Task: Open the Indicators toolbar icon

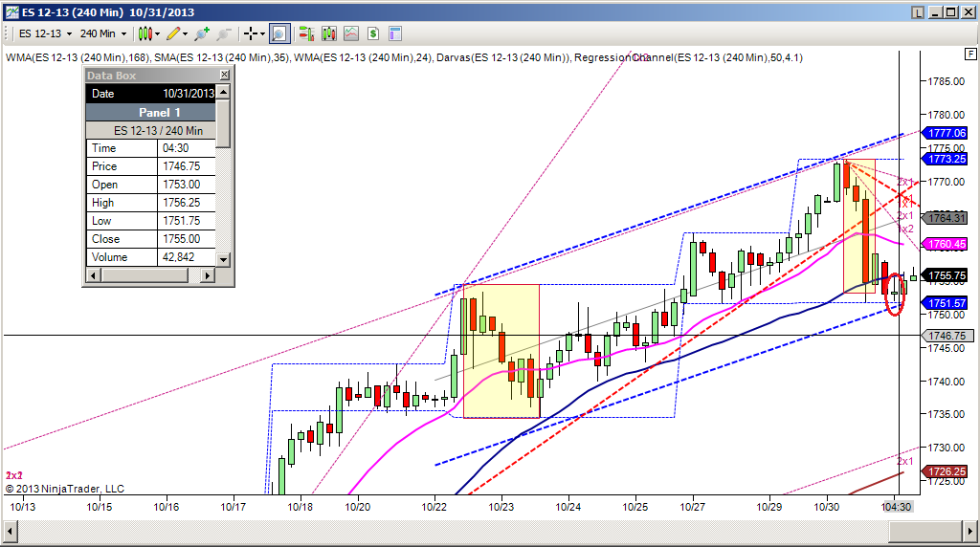Action: click(x=351, y=33)
